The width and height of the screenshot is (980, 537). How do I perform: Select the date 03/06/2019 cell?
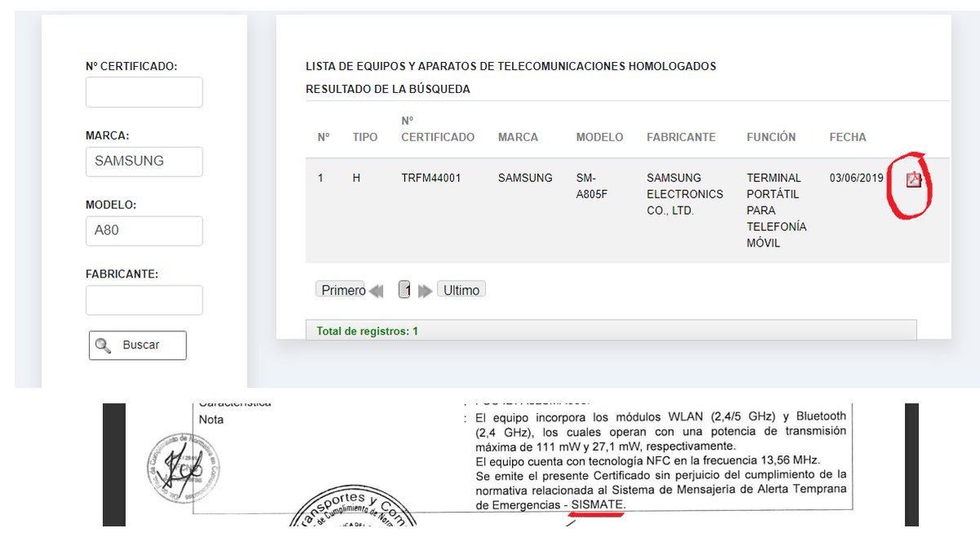pyautogui.click(x=857, y=178)
